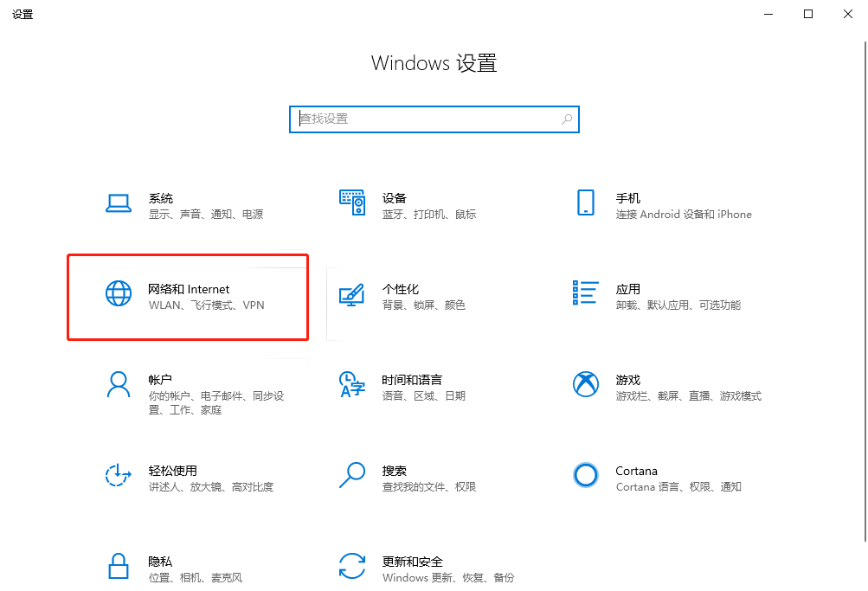Click the 设置 label in the title bar
Screen dimensions: 868x591
(x=23, y=14)
